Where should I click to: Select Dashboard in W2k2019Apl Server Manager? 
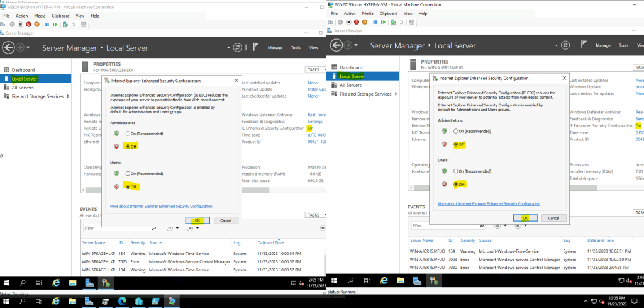pyautogui.click(x=23, y=70)
